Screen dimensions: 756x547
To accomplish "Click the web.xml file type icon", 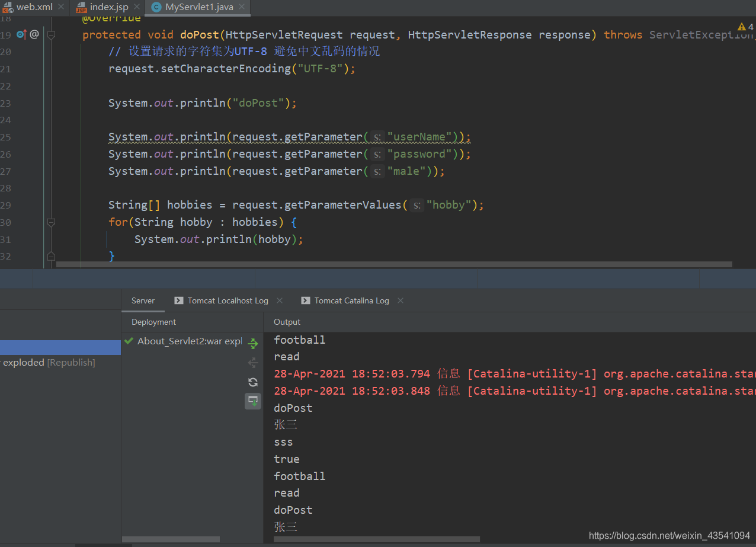I will (x=8, y=7).
